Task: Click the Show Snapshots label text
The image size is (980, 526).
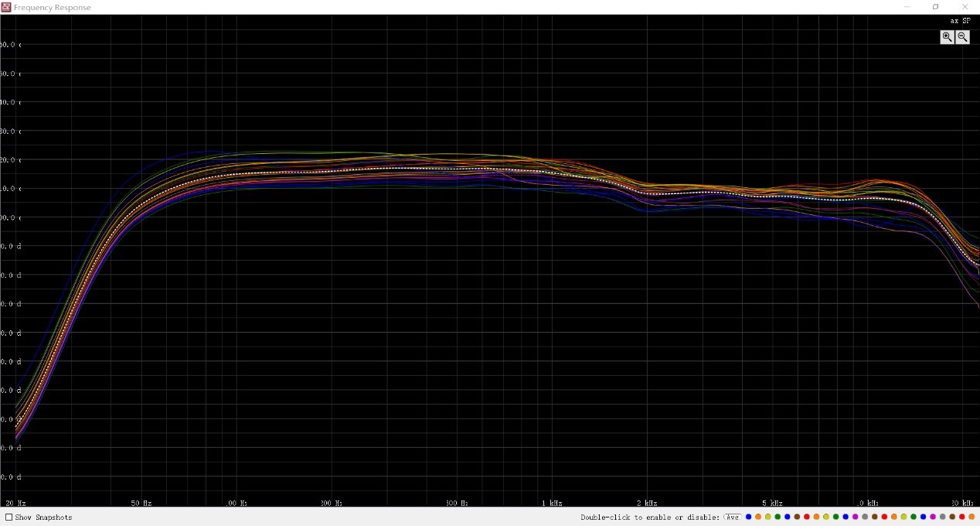Action: [43, 517]
